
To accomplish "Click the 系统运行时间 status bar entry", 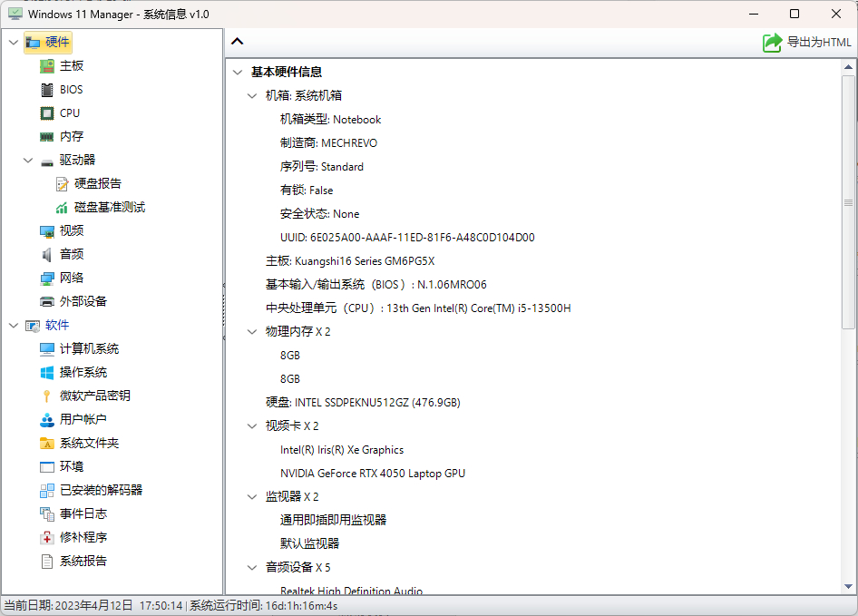I will 263,606.
